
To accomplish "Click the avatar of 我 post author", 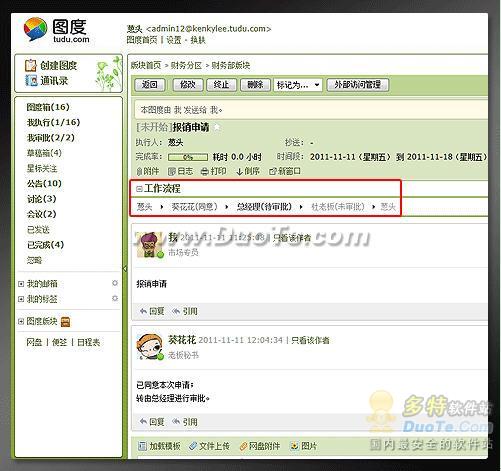I will click(x=150, y=245).
